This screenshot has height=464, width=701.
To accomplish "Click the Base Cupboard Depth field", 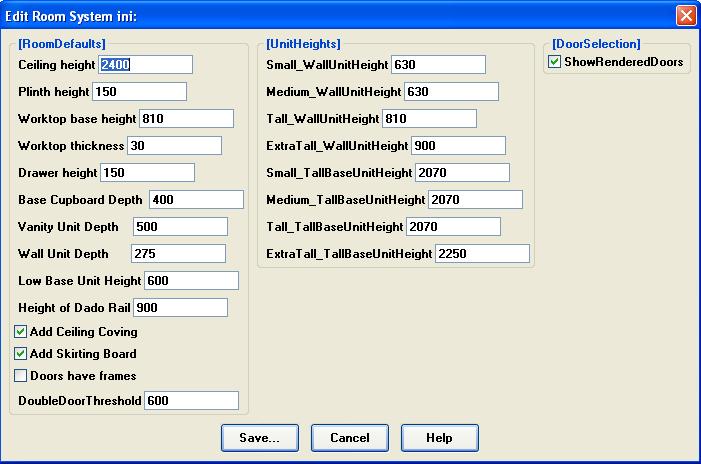I will [x=196, y=200].
